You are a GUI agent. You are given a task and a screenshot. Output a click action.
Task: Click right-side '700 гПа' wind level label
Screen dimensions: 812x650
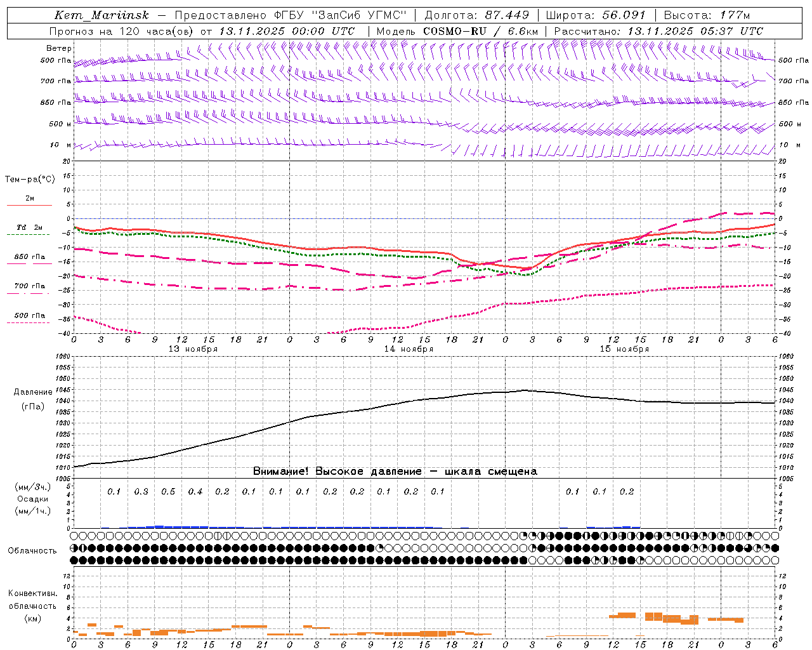[x=794, y=81]
